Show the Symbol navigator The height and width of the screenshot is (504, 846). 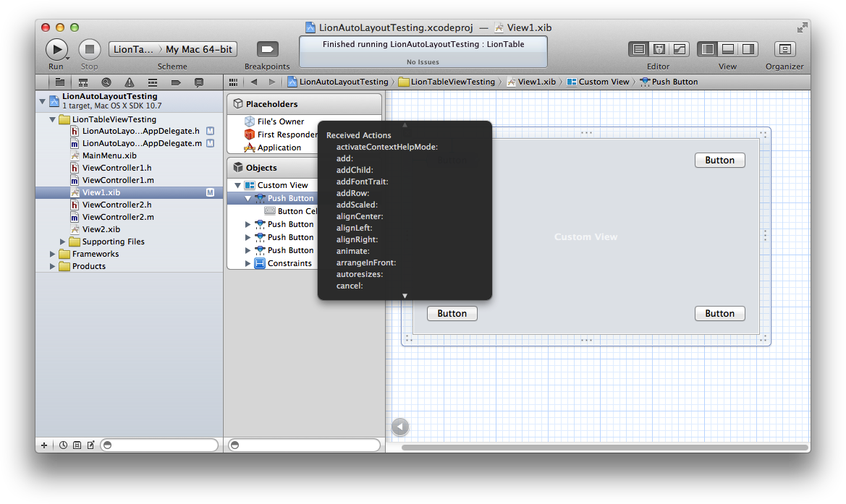click(83, 82)
